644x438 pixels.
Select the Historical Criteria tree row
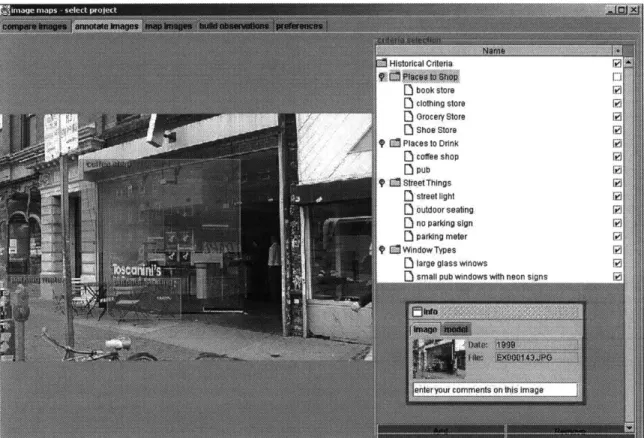pyautogui.click(x=499, y=63)
